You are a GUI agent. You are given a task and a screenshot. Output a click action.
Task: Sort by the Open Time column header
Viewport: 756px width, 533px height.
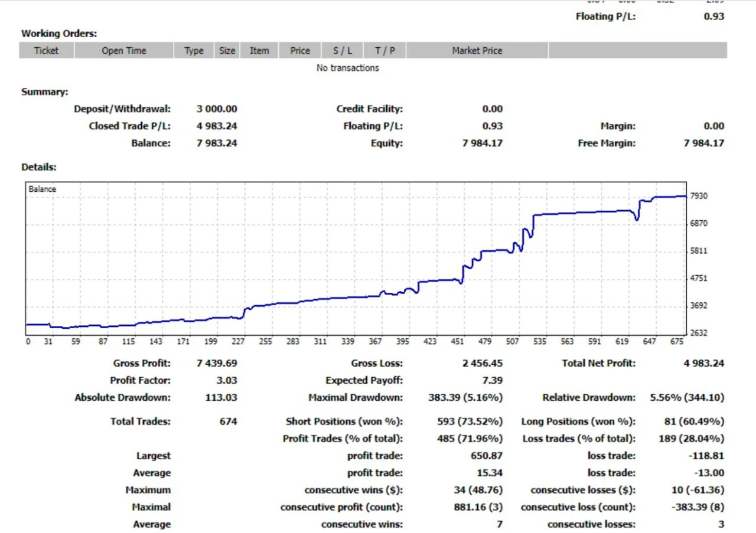(123, 51)
